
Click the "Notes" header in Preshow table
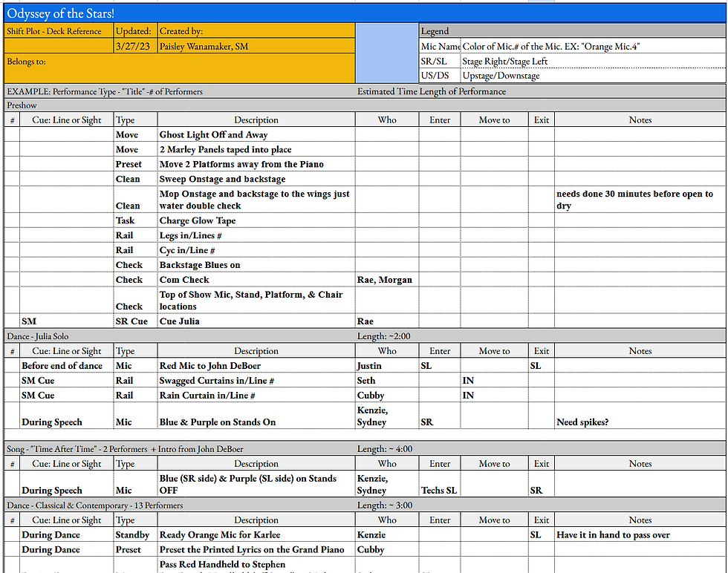(x=640, y=119)
